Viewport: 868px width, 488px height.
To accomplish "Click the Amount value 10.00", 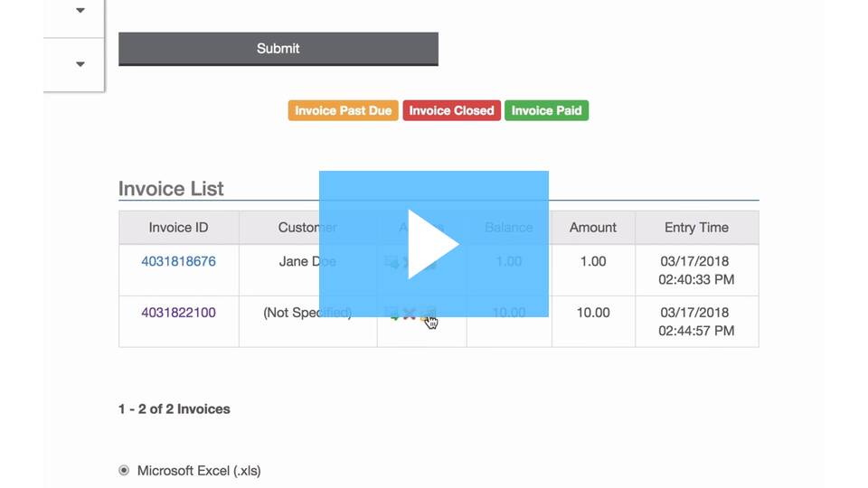I will [x=593, y=313].
